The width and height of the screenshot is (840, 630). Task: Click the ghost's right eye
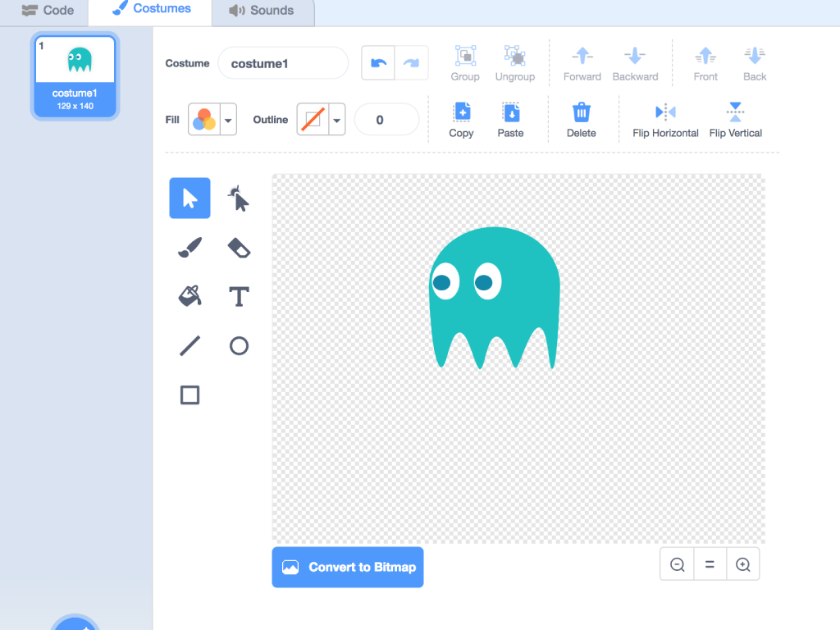[x=487, y=281]
